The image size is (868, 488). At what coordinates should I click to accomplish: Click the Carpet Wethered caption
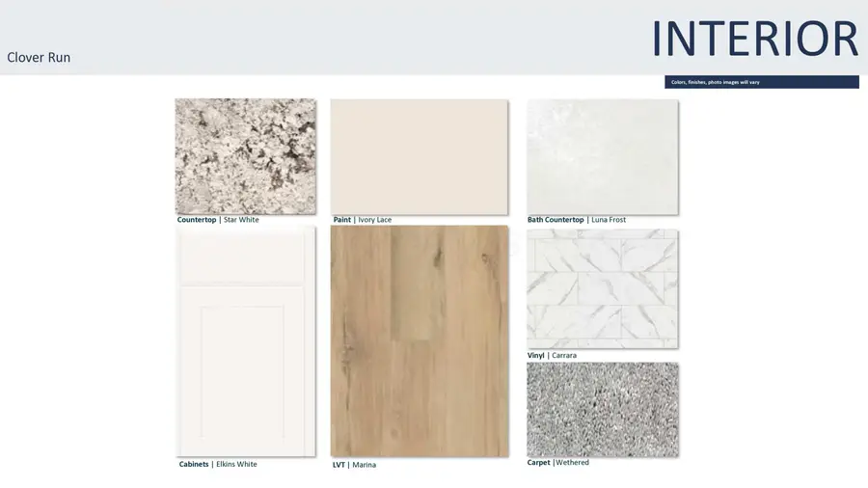[558, 462]
